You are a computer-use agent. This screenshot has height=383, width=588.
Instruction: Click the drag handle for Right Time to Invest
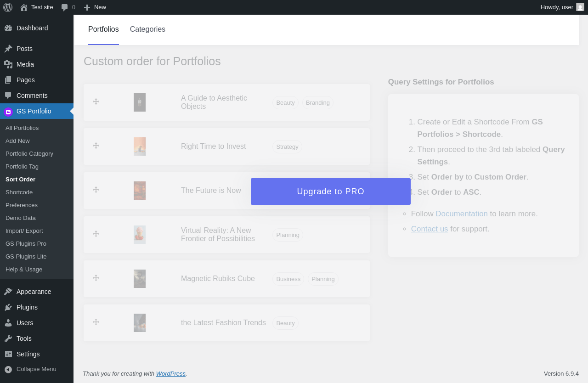pos(96,146)
